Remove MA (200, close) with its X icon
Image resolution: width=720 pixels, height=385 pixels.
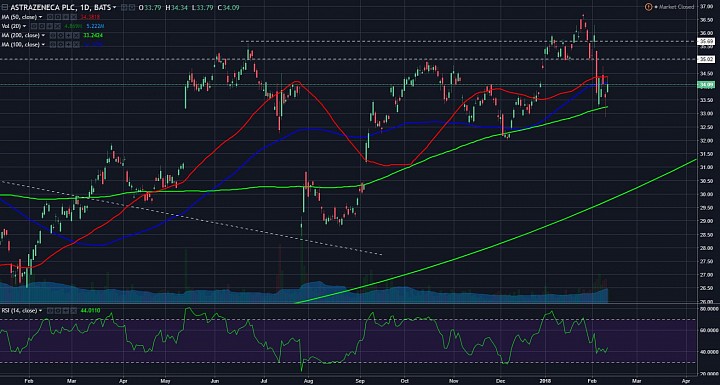76,35
